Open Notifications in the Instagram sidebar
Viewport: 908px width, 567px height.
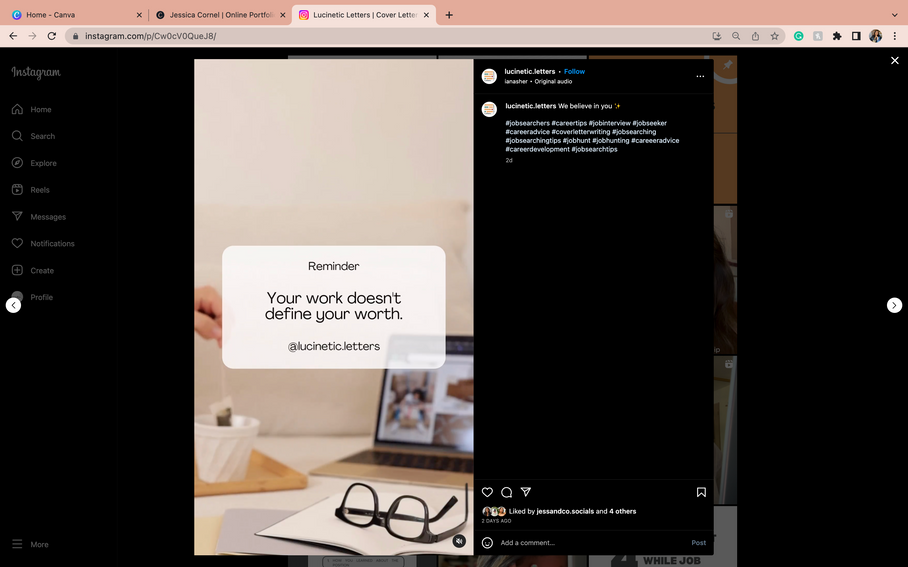pos(43,244)
